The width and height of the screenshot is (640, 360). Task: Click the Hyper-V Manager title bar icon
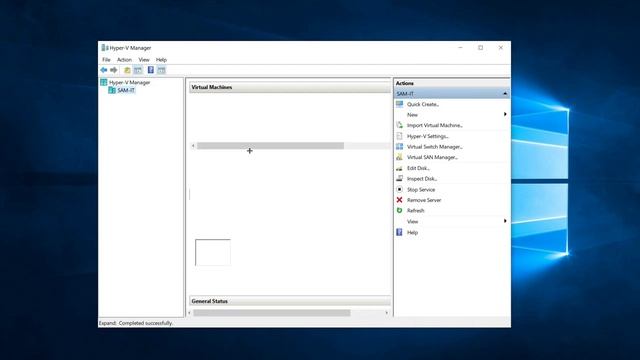click(104, 48)
